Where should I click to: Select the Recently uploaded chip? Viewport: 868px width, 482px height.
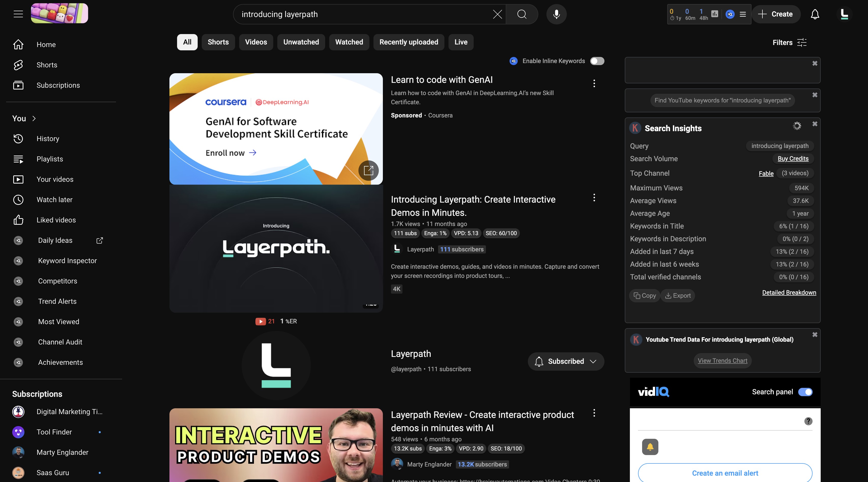[x=409, y=42]
